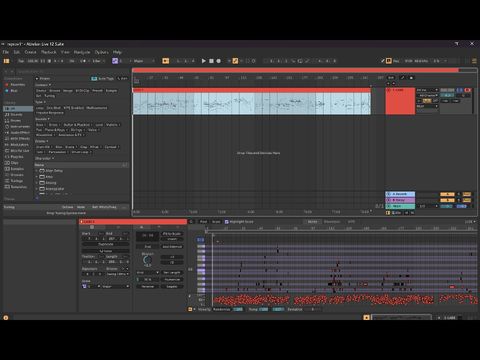
Task: Click the Tap tempo button
Action: click(21, 61)
